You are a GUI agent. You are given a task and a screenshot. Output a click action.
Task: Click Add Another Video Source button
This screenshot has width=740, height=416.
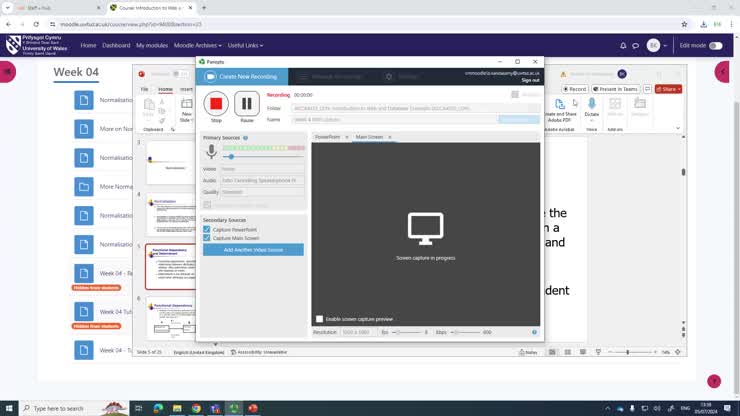coord(253,249)
